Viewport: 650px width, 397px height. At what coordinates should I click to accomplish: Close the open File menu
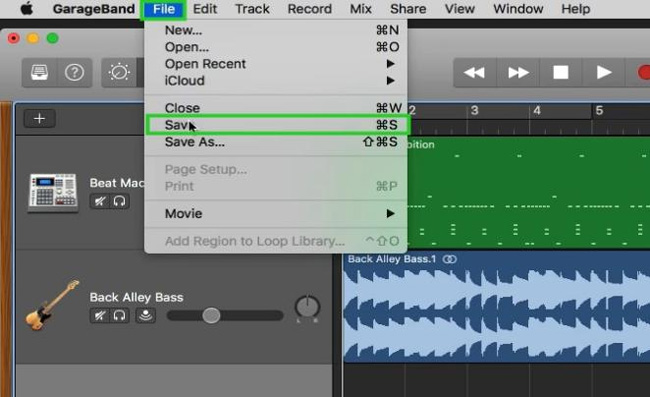[163, 9]
